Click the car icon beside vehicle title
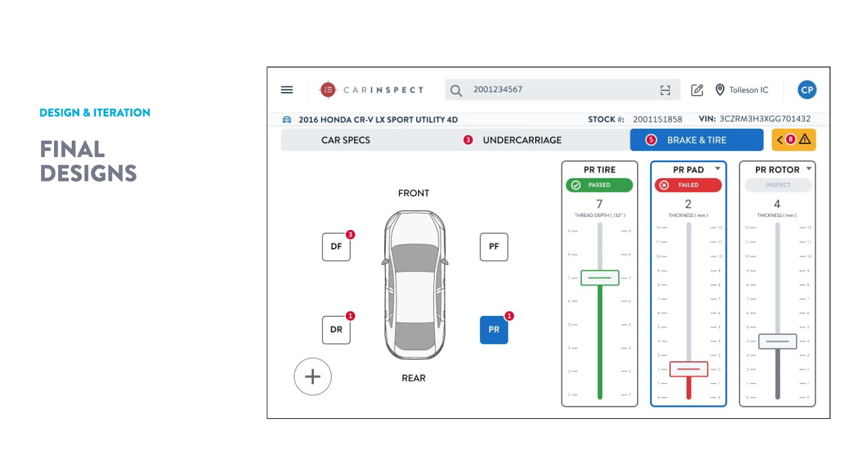The image size is (868, 473). 287,120
